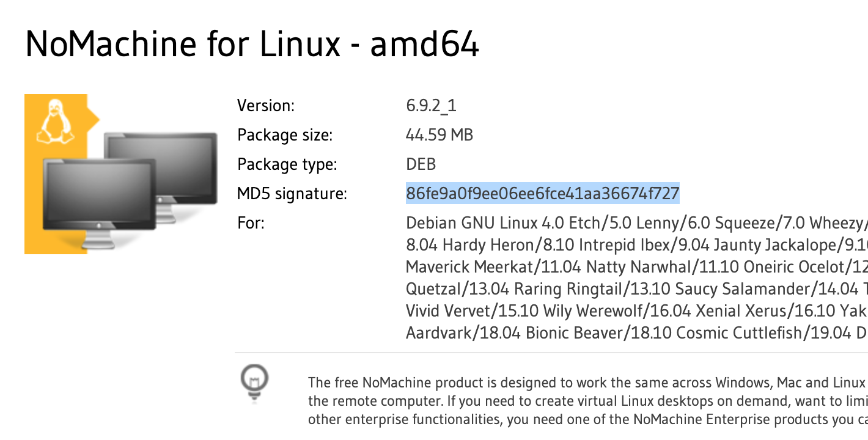Click the Version: label
868x440 pixels.
266,106
